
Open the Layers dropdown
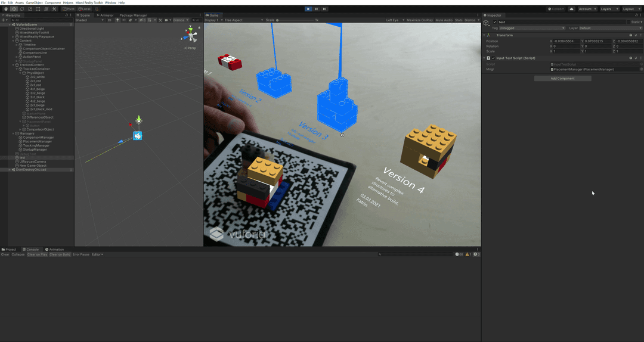(609, 8)
